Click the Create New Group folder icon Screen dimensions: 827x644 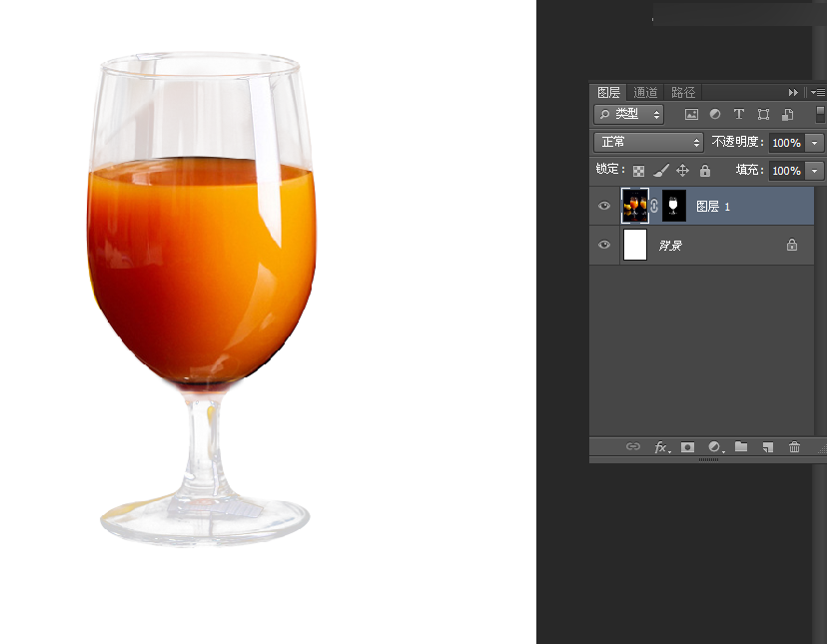740,447
